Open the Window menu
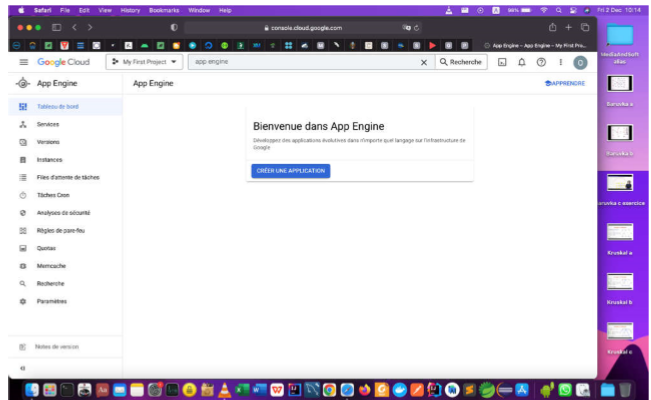651x400 pixels. [x=199, y=10]
